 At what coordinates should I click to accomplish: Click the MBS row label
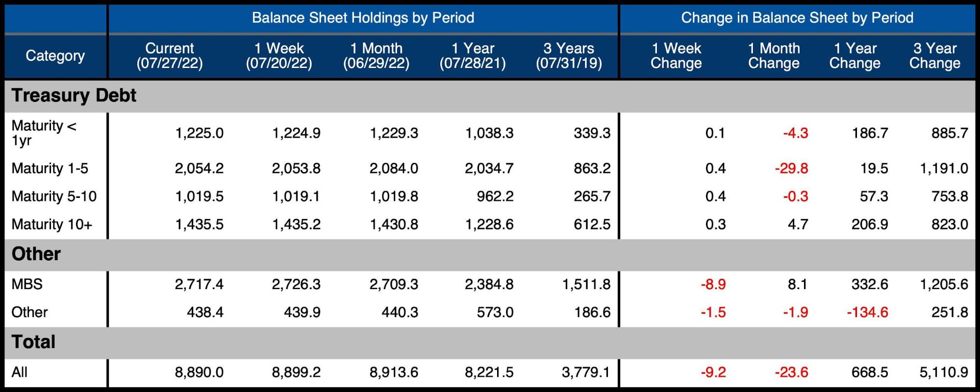(x=27, y=284)
